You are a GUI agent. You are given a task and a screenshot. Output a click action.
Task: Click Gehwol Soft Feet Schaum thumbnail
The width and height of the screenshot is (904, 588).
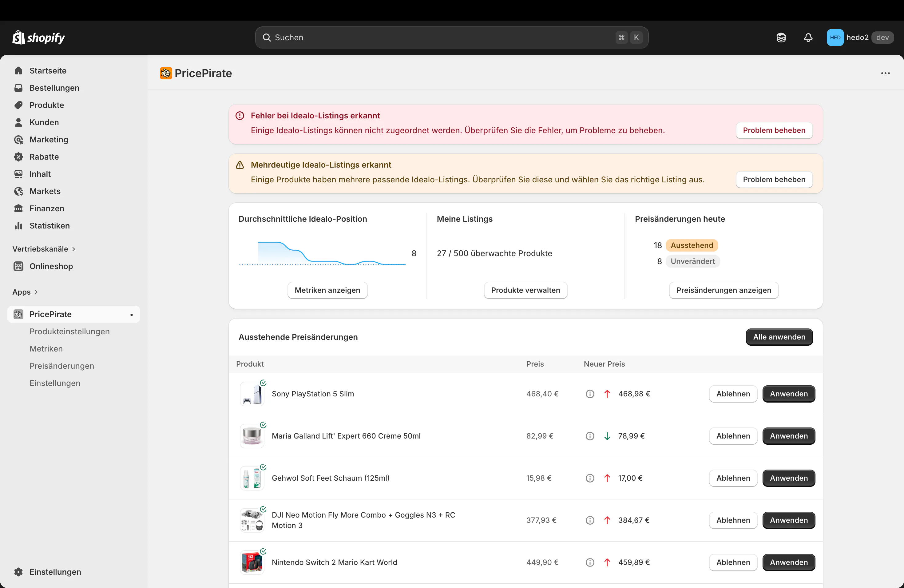[x=252, y=478]
